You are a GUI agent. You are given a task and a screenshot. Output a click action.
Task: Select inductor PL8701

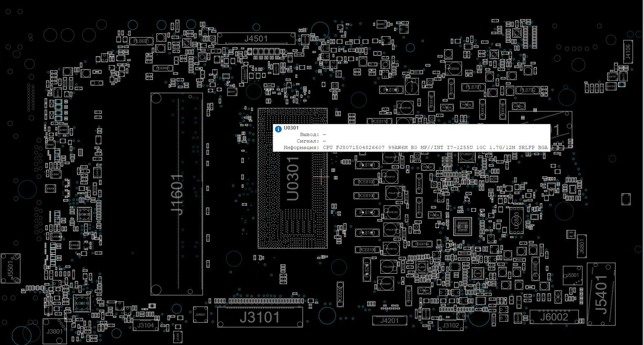473,87
